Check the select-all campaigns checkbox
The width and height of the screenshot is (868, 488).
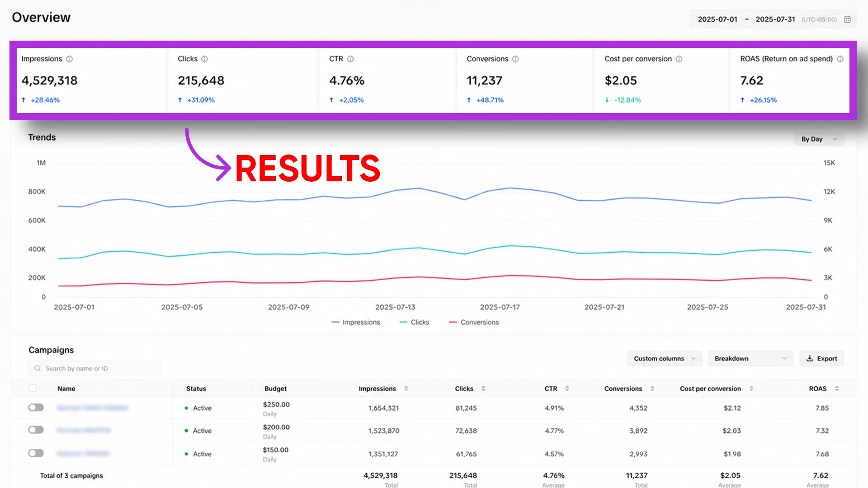tap(33, 389)
